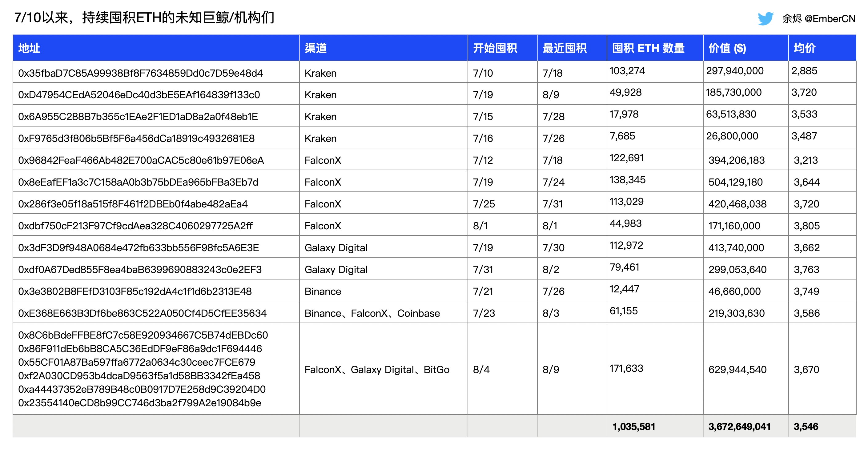
Task: Click the total value 3,672,649,041
Action: coord(739,426)
